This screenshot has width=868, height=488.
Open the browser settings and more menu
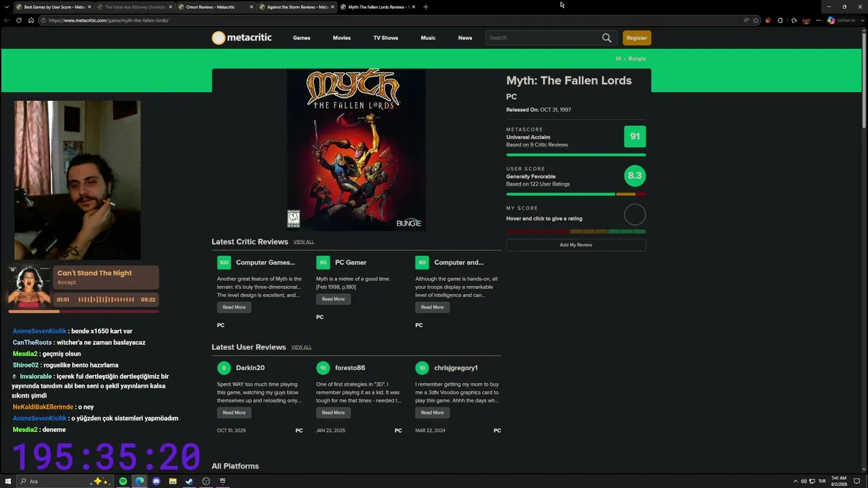tap(818, 20)
